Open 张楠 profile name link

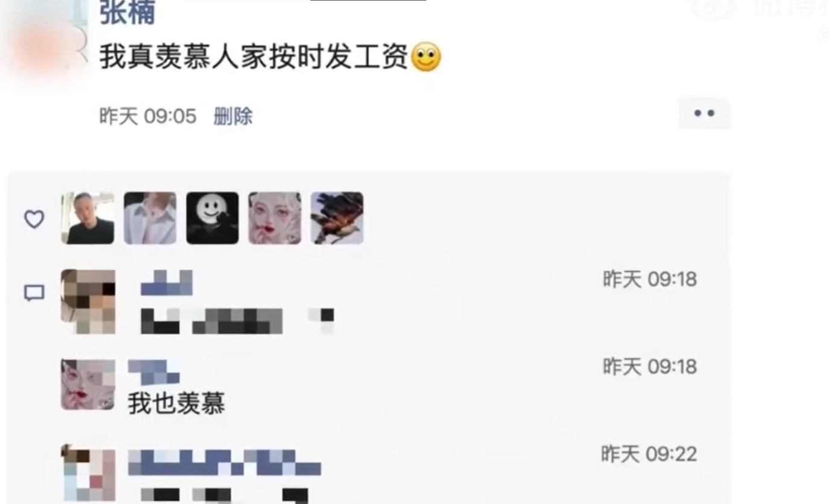pos(127,13)
